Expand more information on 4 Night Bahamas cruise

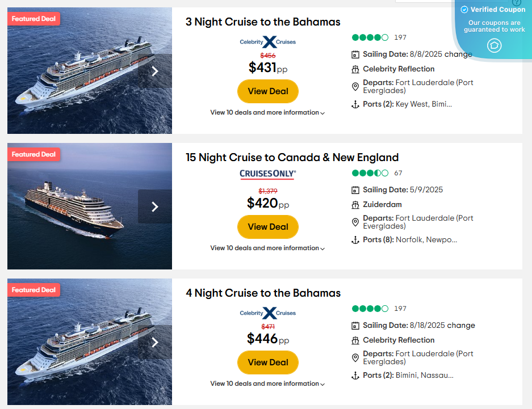pos(267,383)
